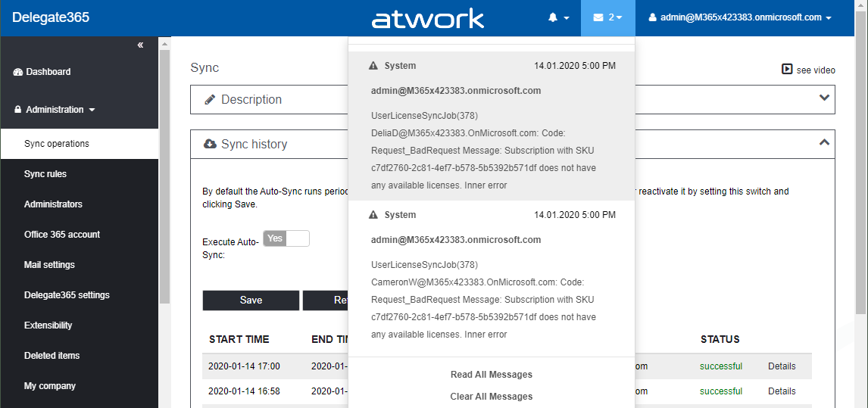Click the see video play icon
This screenshot has width=868, height=408.
[x=787, y=70]
